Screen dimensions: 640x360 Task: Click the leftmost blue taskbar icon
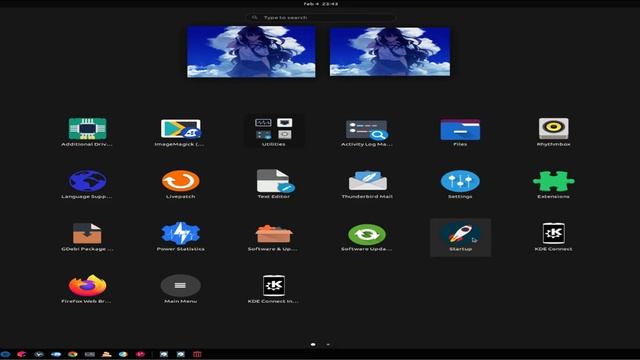(x=5, y=354)
